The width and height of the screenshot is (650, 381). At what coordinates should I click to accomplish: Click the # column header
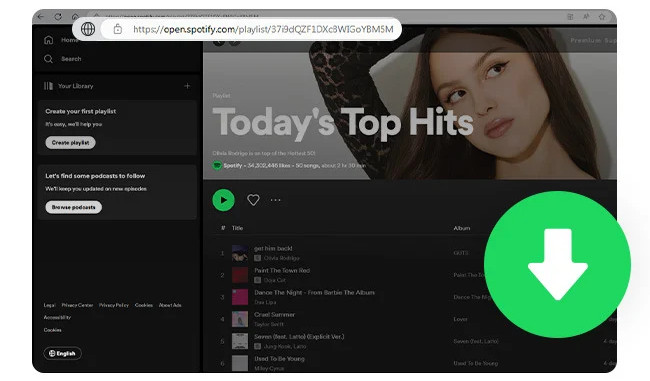[223, 228]
